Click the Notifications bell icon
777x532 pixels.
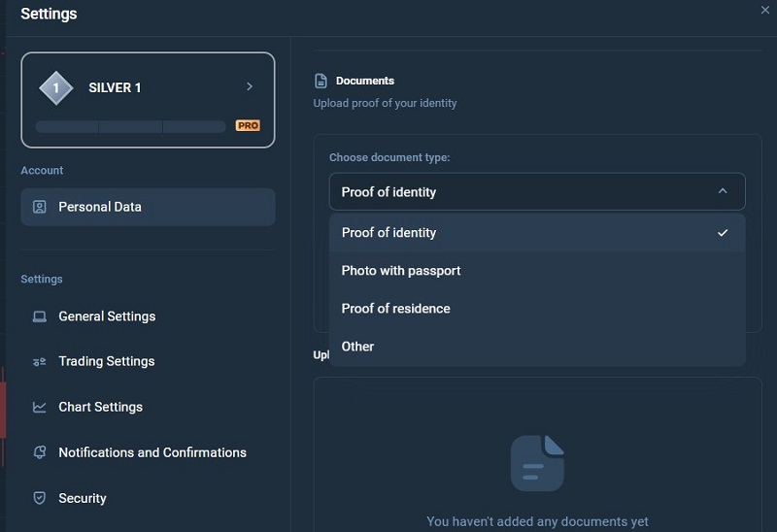pos(39,452)
